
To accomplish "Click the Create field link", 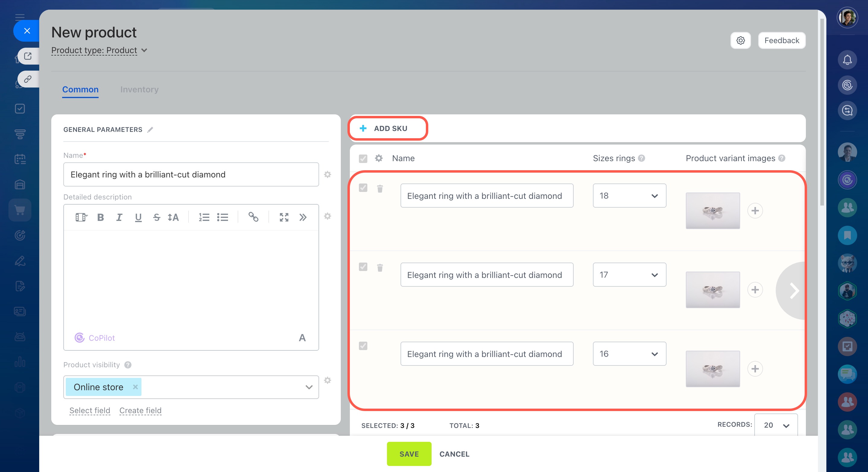I will click(140, 411).
